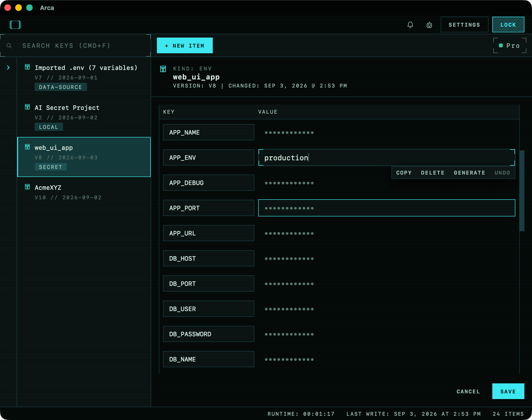532x420 pixels.
Task: Click the VALUE column header
Action: pos(268,112)
